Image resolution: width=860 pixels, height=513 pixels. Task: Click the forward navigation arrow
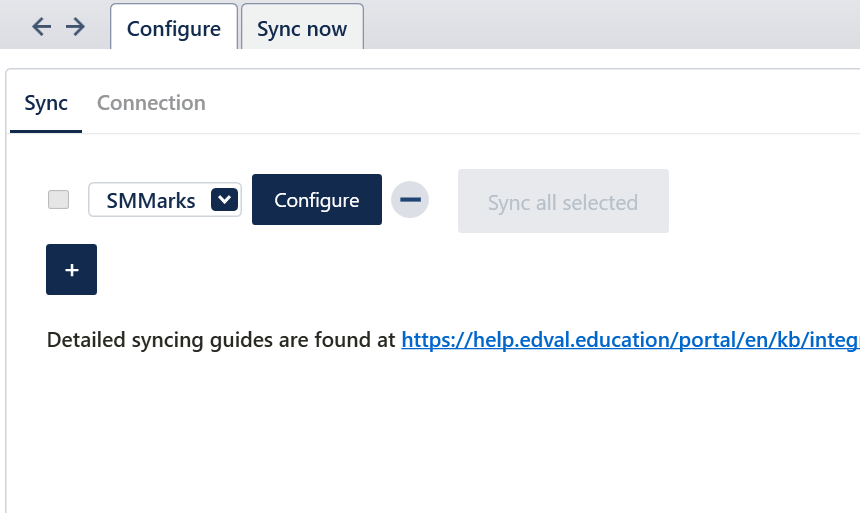pos(75,27)
